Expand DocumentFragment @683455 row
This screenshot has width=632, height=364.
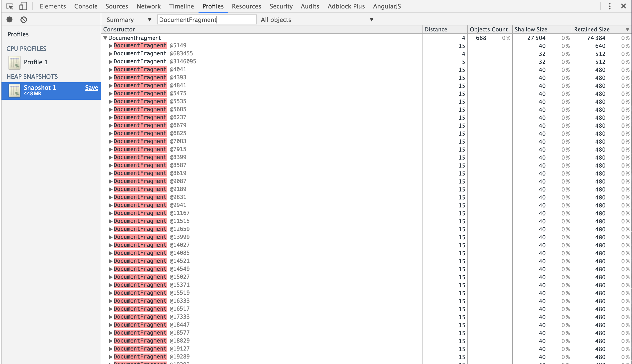(110, 54)
